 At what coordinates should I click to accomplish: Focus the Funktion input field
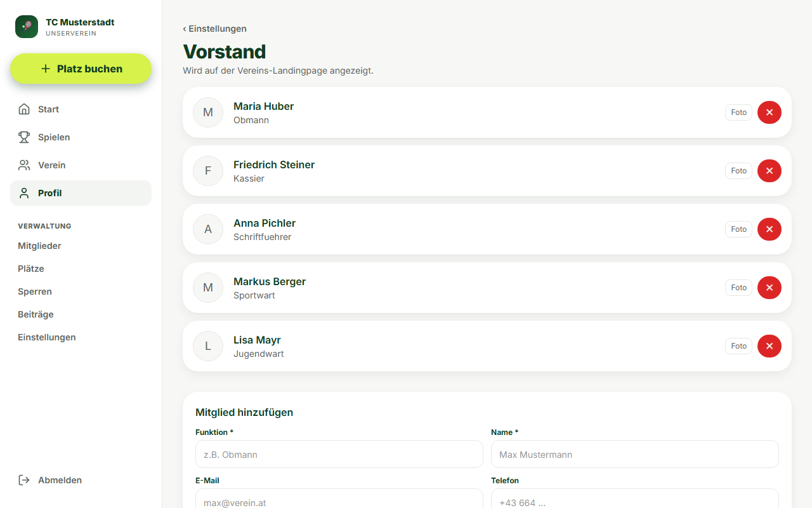339,454
